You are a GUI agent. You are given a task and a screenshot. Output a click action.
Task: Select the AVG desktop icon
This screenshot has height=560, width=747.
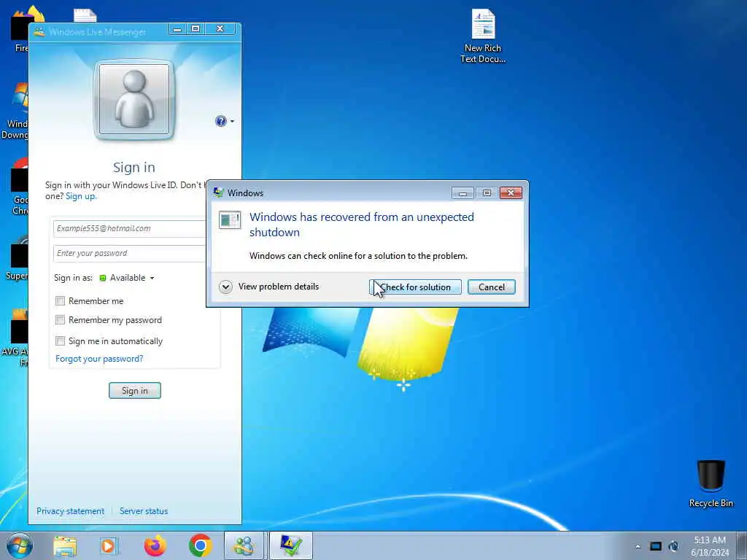(x=15, y=337)
